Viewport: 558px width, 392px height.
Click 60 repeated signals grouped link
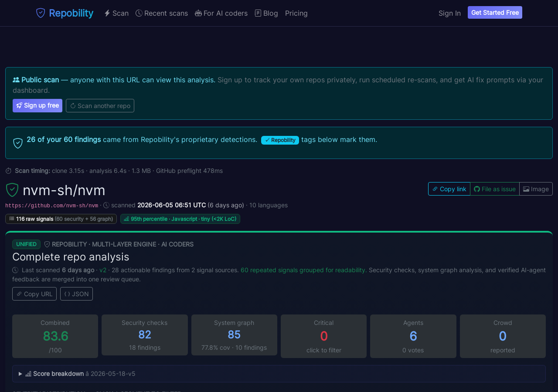tap(304, 270)
